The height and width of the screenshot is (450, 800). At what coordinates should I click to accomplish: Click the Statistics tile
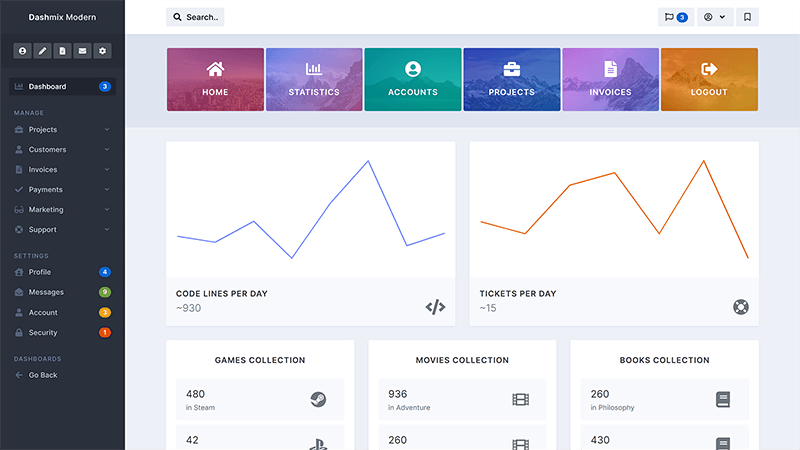[314, 80]
